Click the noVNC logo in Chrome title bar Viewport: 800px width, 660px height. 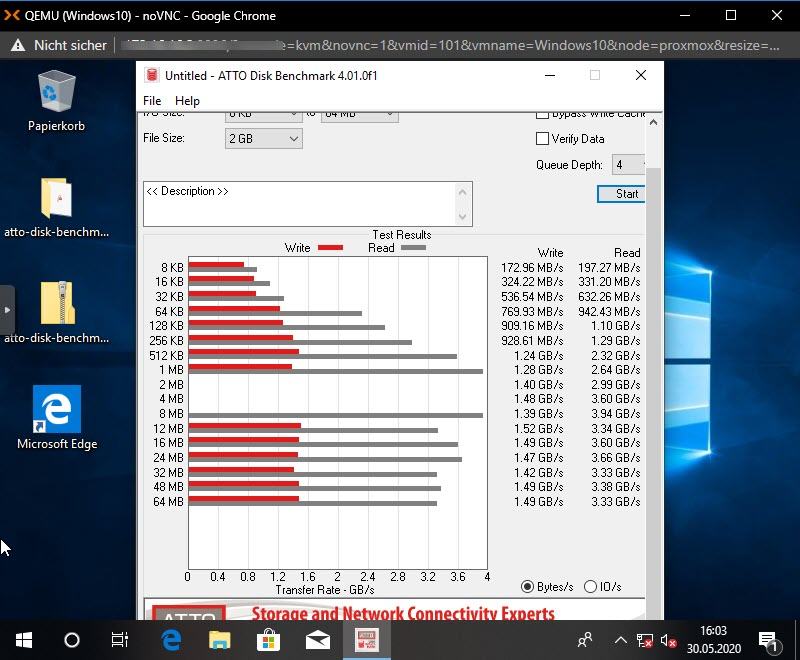point(12,16)
